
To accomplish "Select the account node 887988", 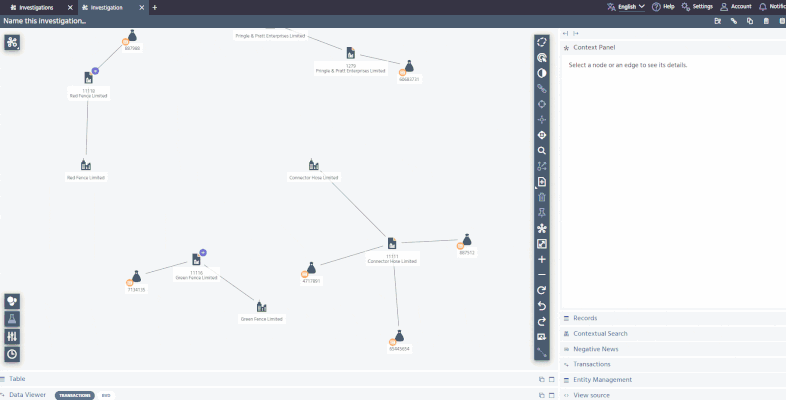I will (132, 36).
